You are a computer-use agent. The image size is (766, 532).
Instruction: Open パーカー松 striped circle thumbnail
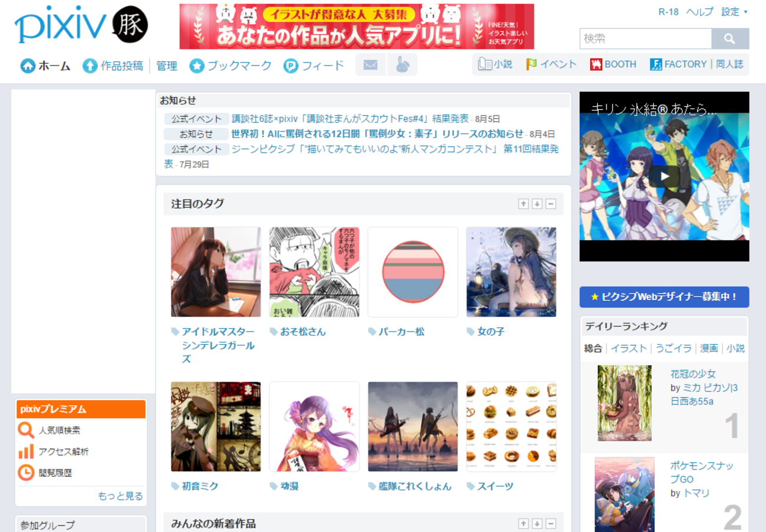coord(412,272)
